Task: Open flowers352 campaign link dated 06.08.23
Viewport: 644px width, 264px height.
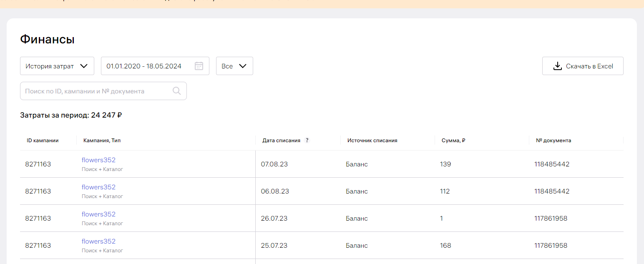Action: (x=98, y=187)
